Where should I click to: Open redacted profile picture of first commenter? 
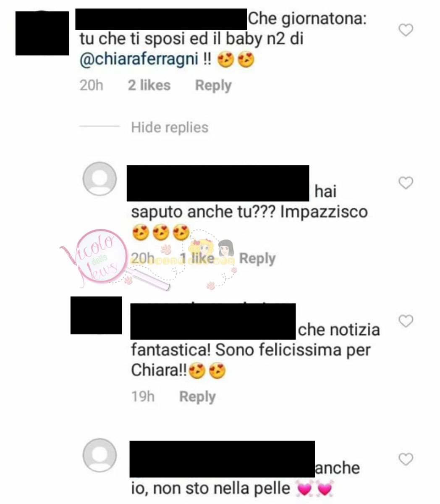point(42,33)
